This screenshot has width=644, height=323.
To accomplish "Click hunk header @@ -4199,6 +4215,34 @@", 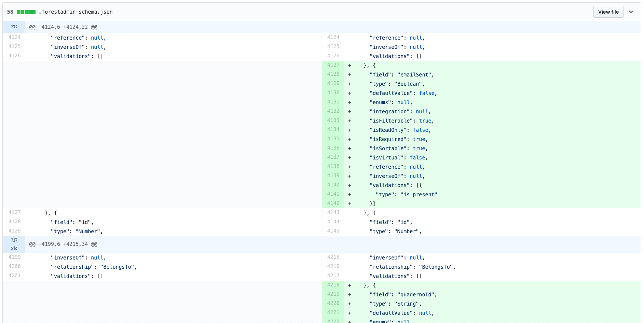I will point(63,244).
